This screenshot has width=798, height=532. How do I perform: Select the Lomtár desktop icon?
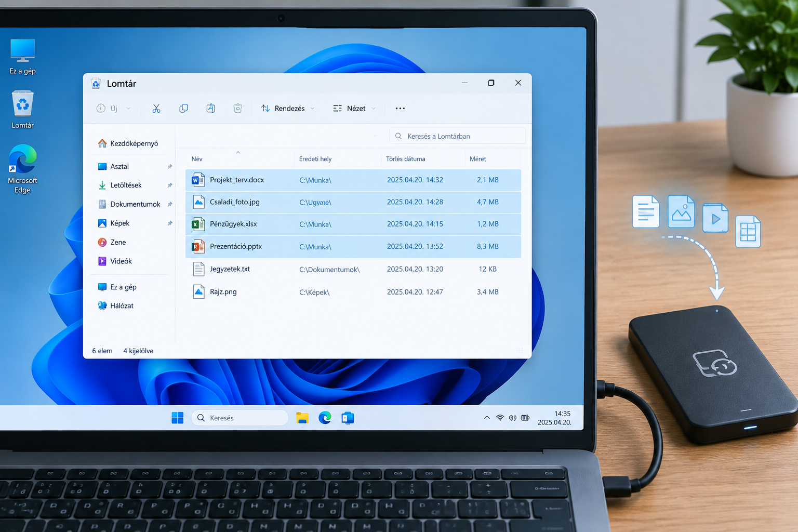[x=23, y=109]
